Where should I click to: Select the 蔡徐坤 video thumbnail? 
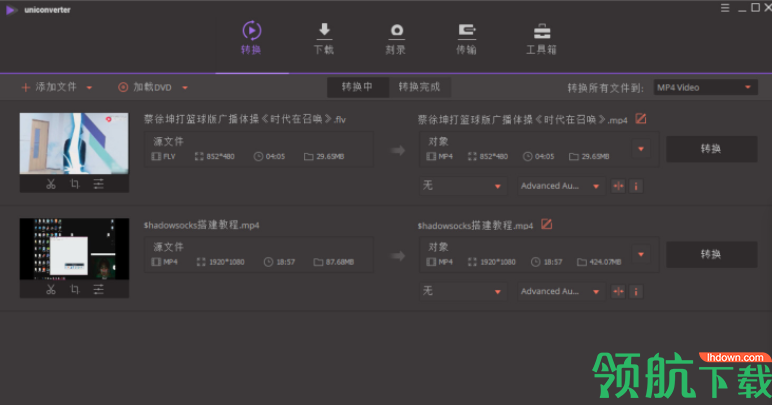point(74,143)
